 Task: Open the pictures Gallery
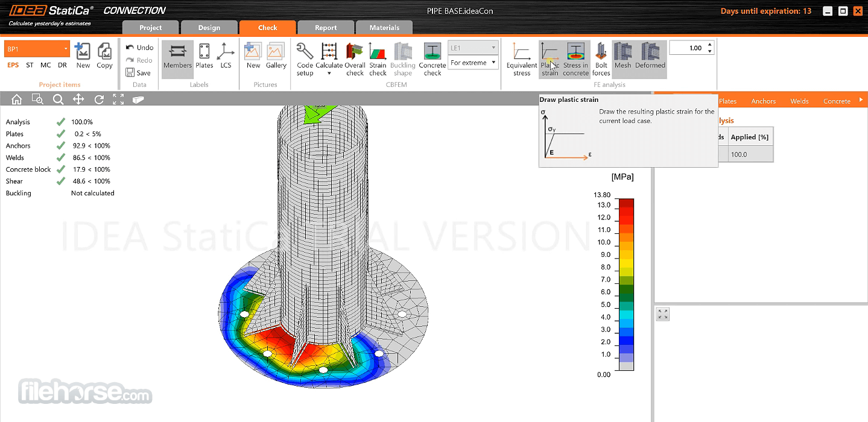click(276, 56)
